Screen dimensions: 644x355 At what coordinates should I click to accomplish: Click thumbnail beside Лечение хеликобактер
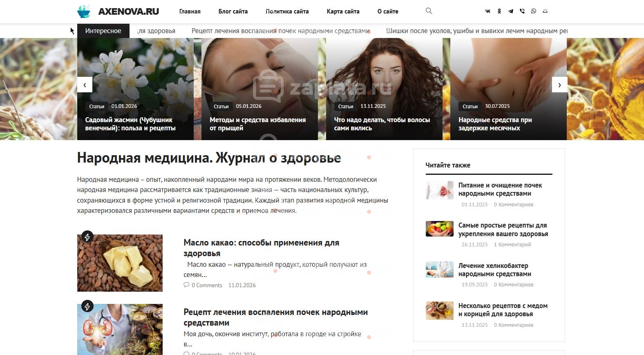(x=440, y=270)
